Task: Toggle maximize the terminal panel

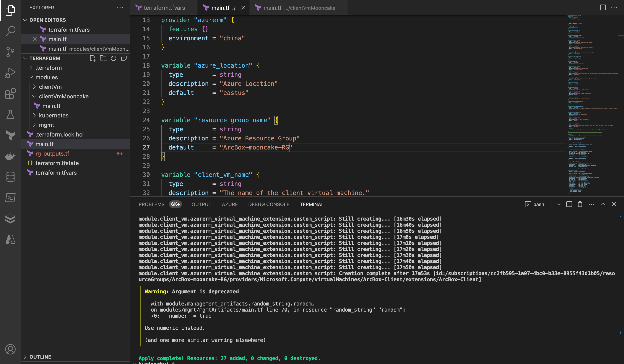Action: pos(603,204)
